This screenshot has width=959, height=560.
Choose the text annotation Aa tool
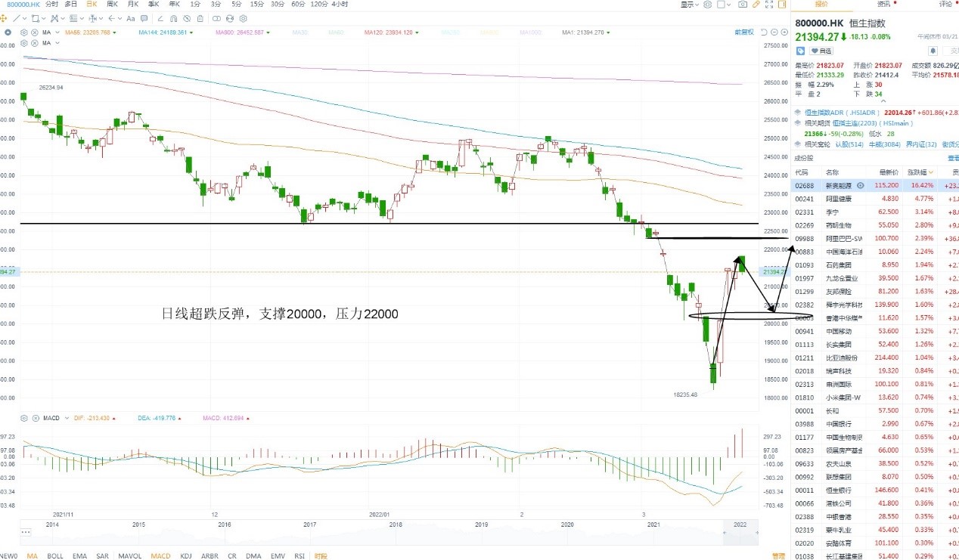click(x=130, y=18)
